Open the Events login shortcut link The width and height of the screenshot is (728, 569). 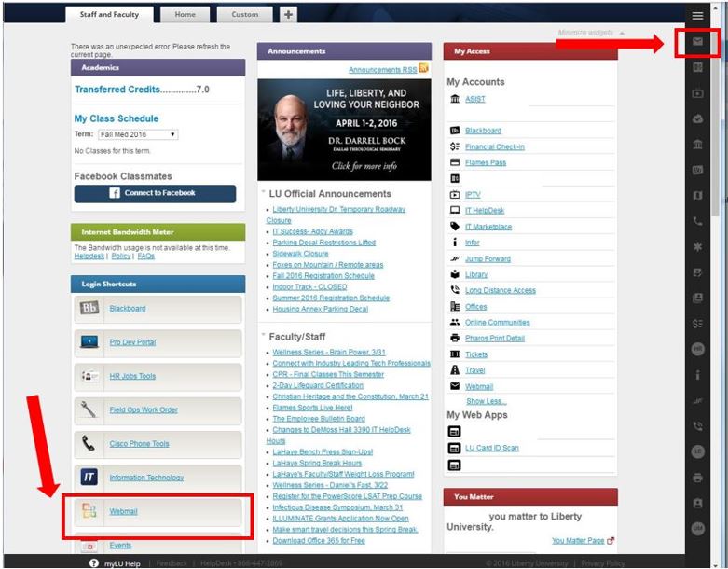[120, 546]
